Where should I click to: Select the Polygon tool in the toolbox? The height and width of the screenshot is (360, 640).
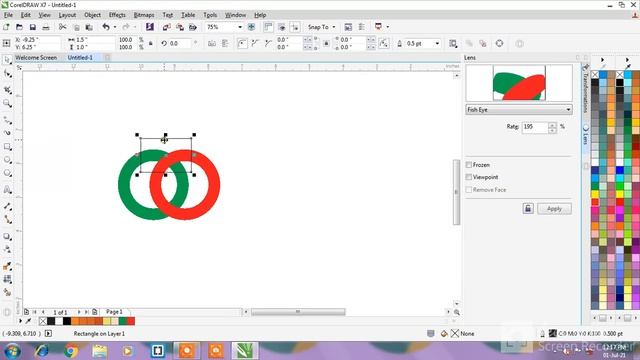(7, 173)
